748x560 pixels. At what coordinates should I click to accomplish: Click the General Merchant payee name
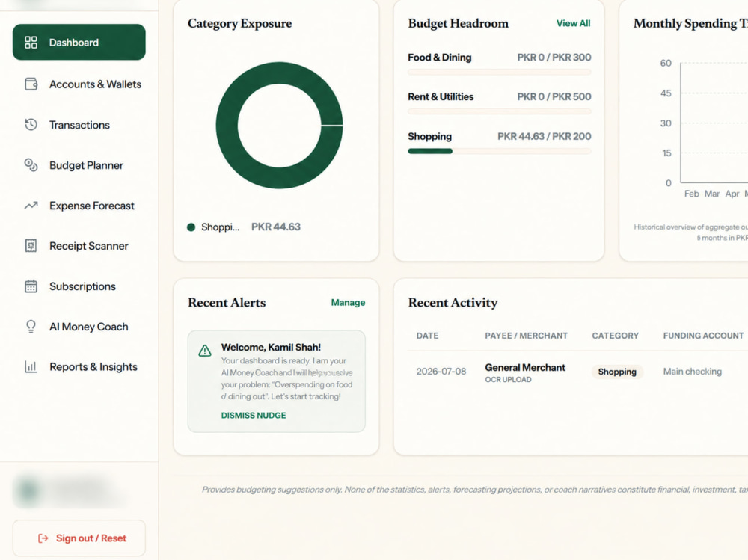[x=525, y=367]
